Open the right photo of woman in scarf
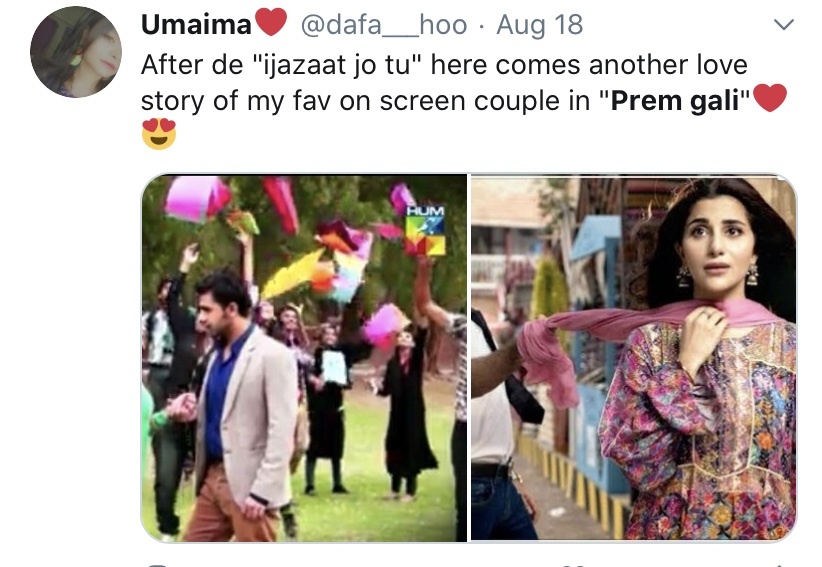Viewport: 822px width, 567px height. pos(634,358)
